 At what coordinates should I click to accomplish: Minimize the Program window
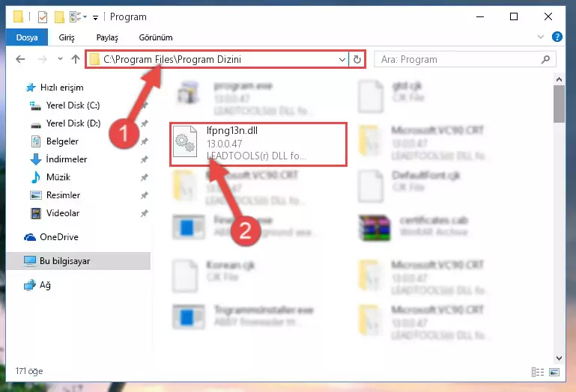coord(480,16)
